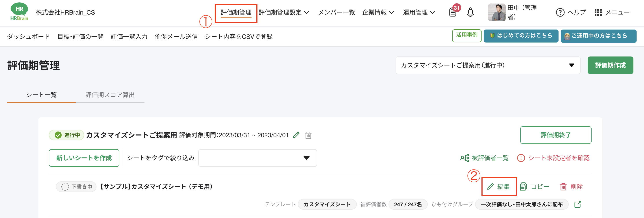Open the clipboard icon with 31 badge
644x218 pixels.
pos(453,13)
